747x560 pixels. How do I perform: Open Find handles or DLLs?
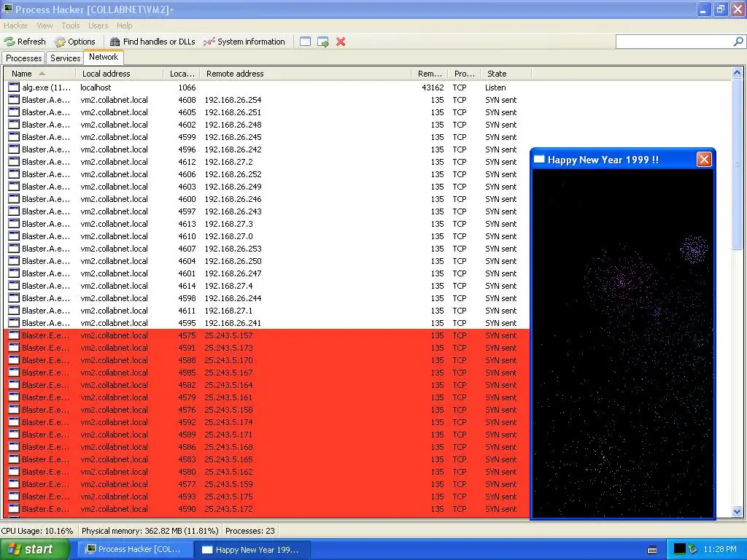152,42
